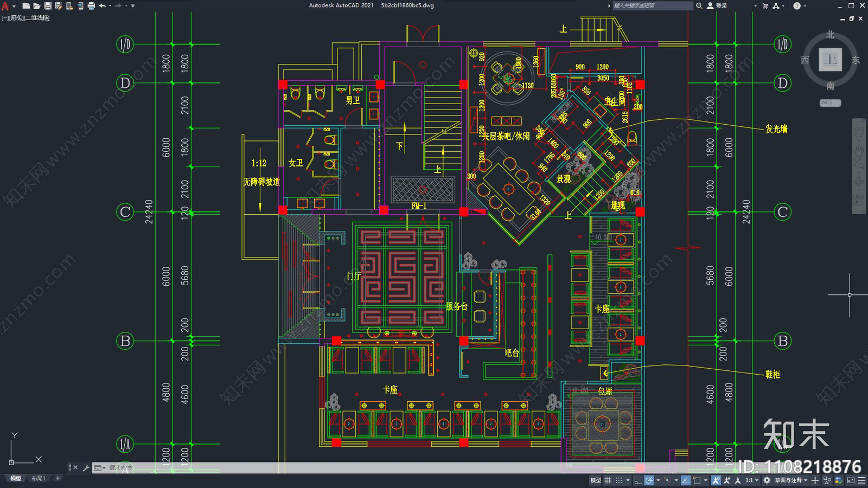Click 模型 model space button in status bar

(595, 480)
